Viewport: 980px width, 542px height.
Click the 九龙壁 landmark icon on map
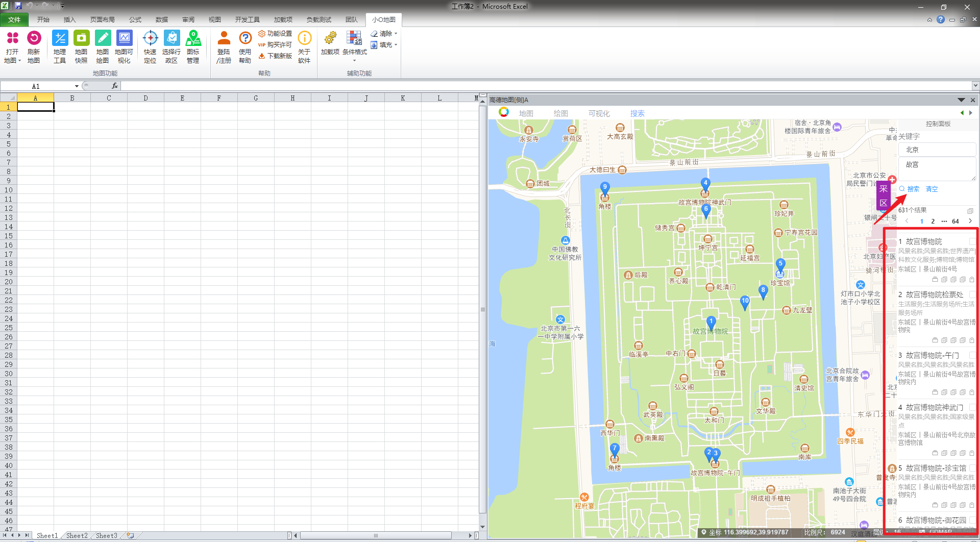(x=787, y=310)
